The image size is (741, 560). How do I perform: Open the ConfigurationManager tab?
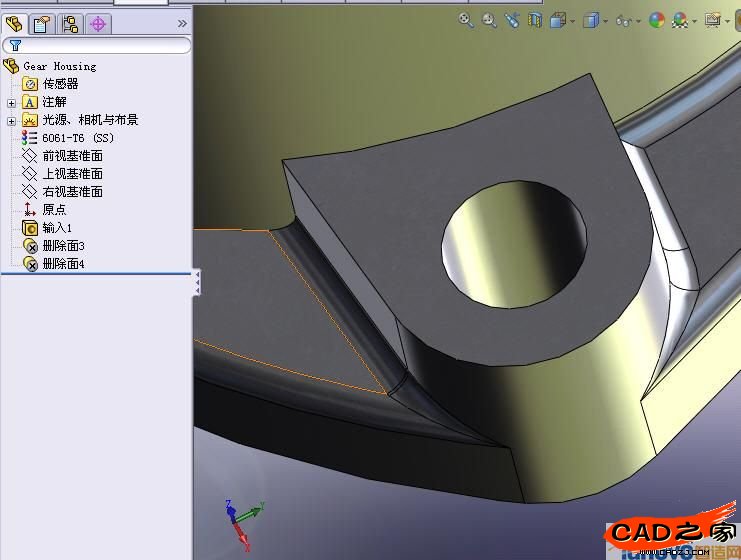(x=70, y=24)
